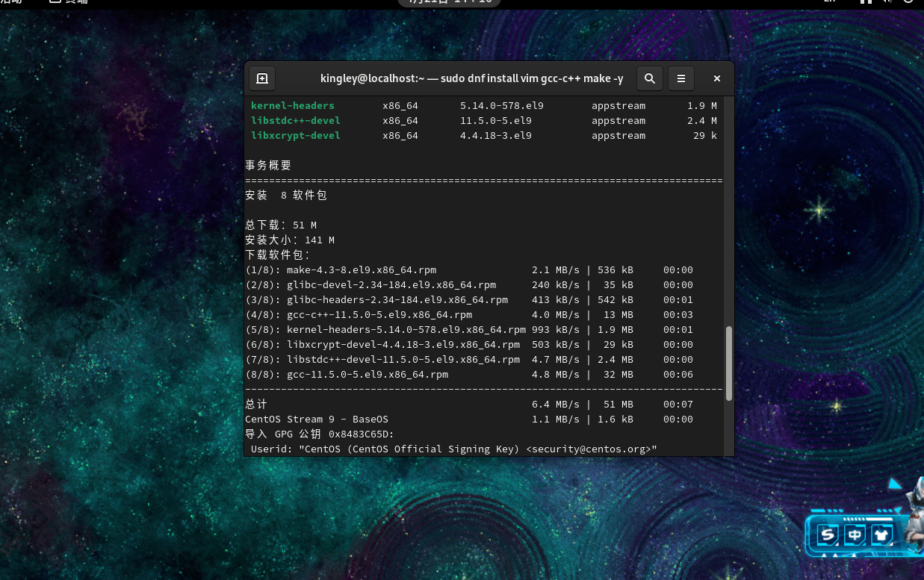Toggle the 中 Chinese/English input mode
This screenshot has width=924, height=580.
[x=855, y=534]
